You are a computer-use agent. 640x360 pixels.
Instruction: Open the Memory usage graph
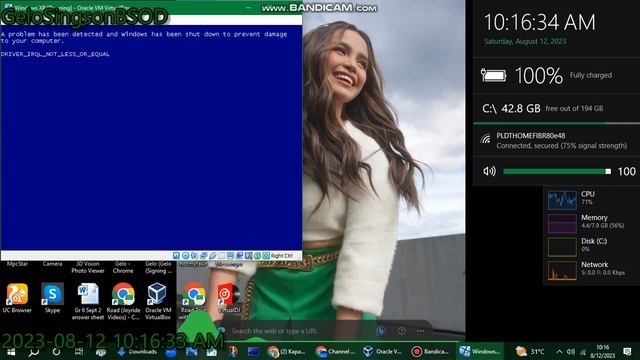pyautogui.click(x=562, y=223)
